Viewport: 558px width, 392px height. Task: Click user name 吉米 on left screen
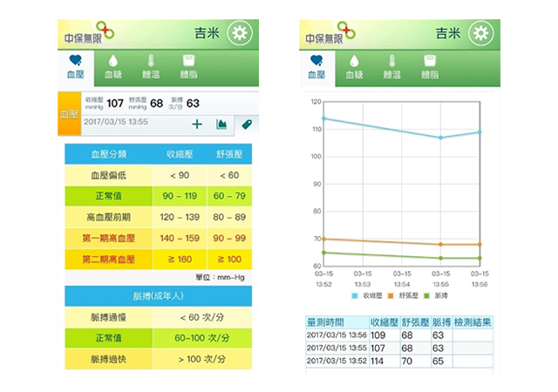[207, 33]
